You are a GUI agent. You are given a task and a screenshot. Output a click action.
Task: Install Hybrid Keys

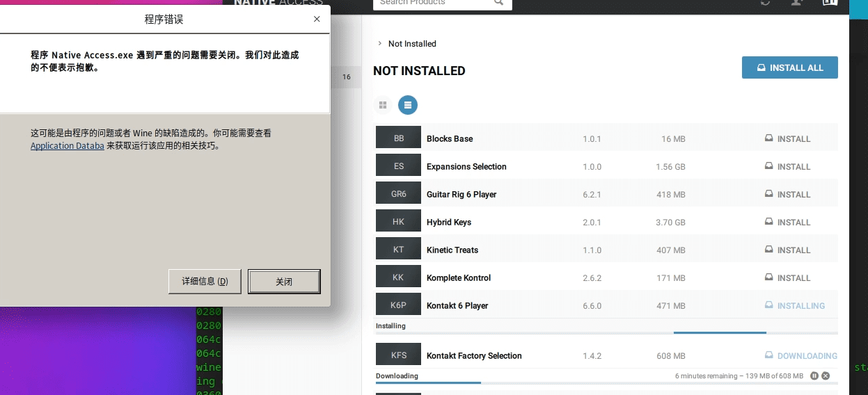(x=788, y=222)
